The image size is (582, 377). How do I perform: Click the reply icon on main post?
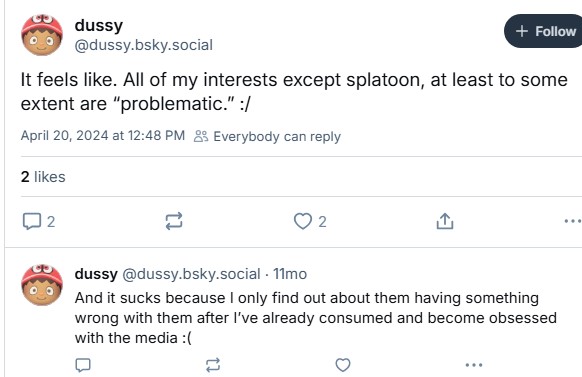(x=32, y=222)
